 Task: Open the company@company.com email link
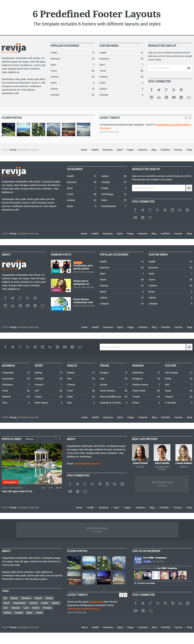click(x=87, y=463)
